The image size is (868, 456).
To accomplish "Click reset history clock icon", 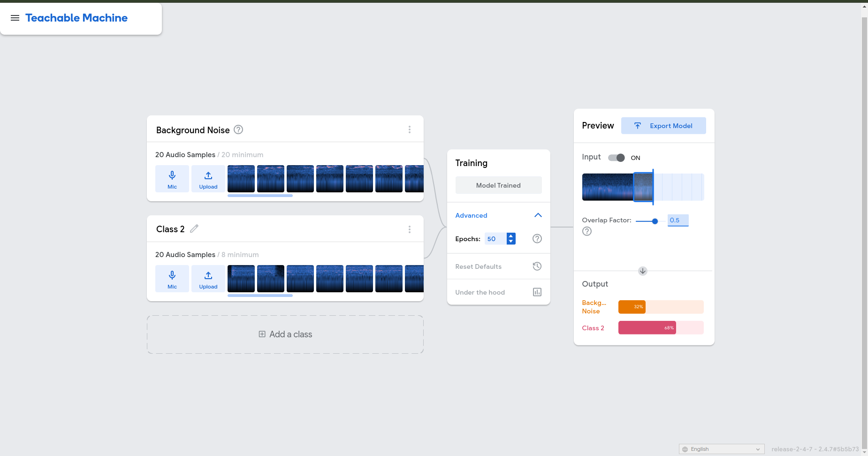I will tap(537, 266).
